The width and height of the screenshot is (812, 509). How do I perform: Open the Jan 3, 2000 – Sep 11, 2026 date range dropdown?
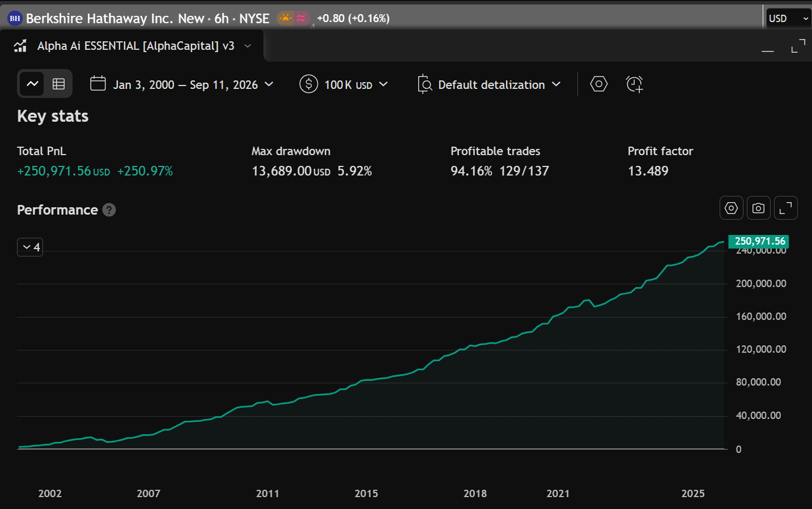pos(182,84)
